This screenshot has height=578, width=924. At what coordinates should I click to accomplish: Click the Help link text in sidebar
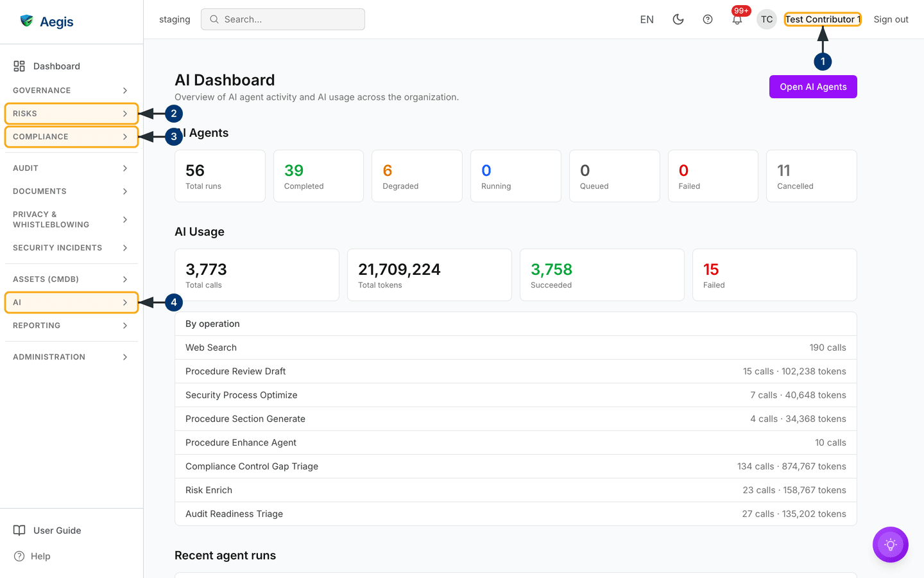point(40,556)
